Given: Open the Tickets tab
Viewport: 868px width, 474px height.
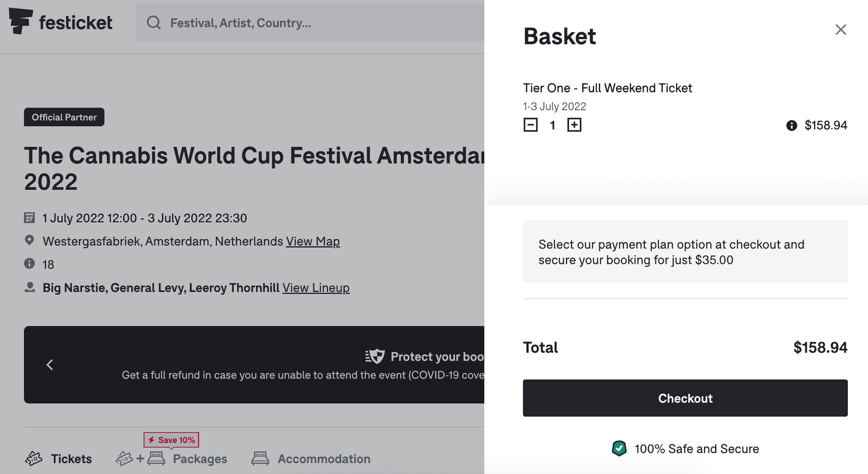Looking at the screenshot, I should click(59, 459).
